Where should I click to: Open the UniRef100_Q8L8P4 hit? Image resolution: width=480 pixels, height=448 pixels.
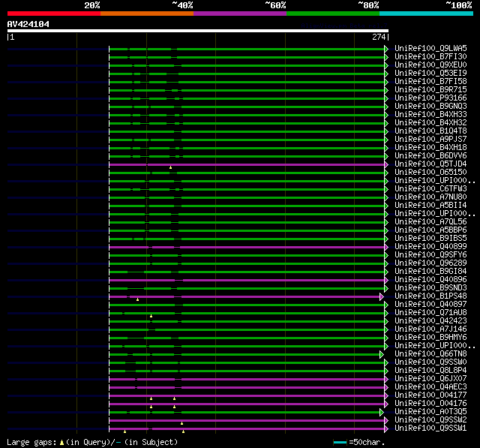coord(430,371)
